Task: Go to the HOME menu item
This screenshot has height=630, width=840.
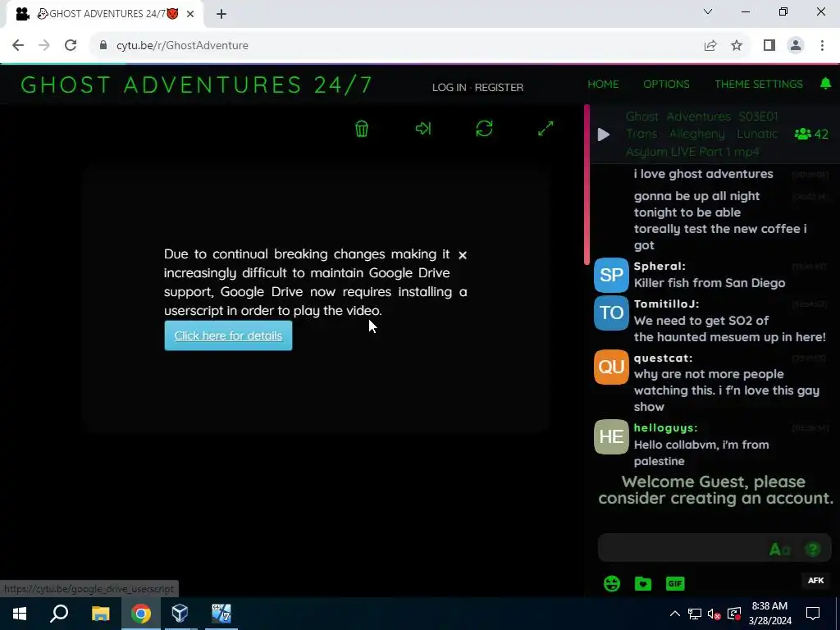Action: tap(603, 84)
